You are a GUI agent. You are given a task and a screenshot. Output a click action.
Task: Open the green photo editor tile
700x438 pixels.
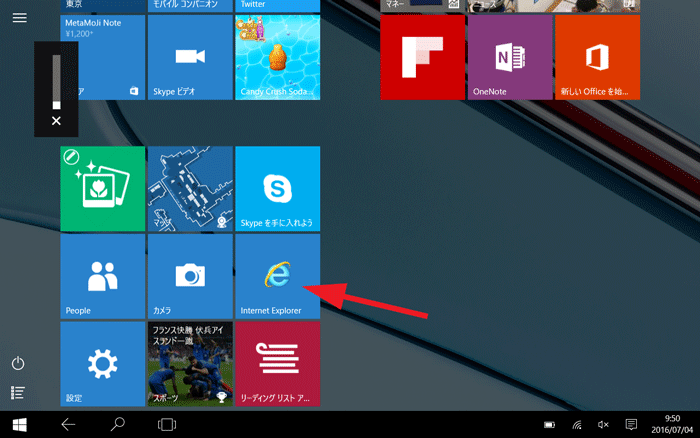coord(103,188)
